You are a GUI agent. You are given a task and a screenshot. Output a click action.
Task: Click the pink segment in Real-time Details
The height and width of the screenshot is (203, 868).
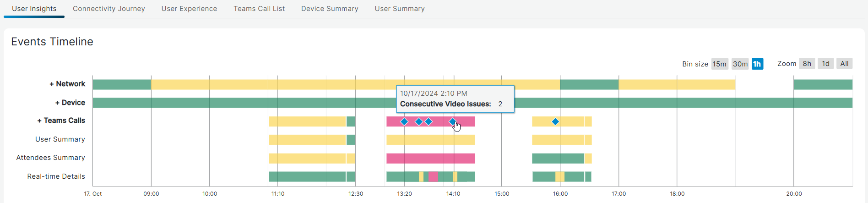(x=433, y=177)
